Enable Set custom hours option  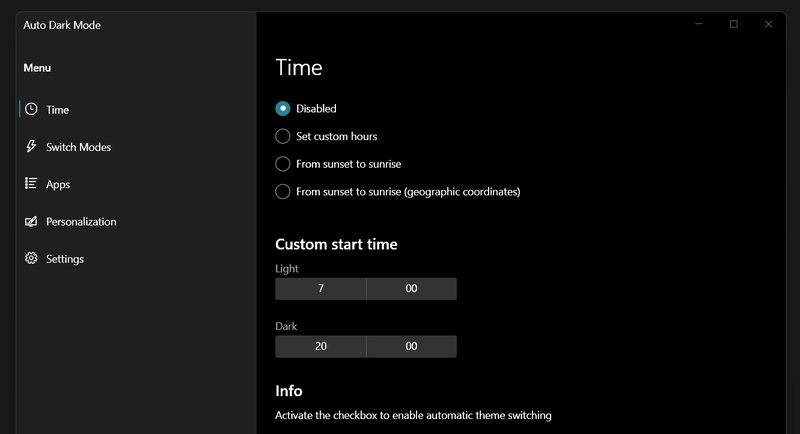pos(283,136)
